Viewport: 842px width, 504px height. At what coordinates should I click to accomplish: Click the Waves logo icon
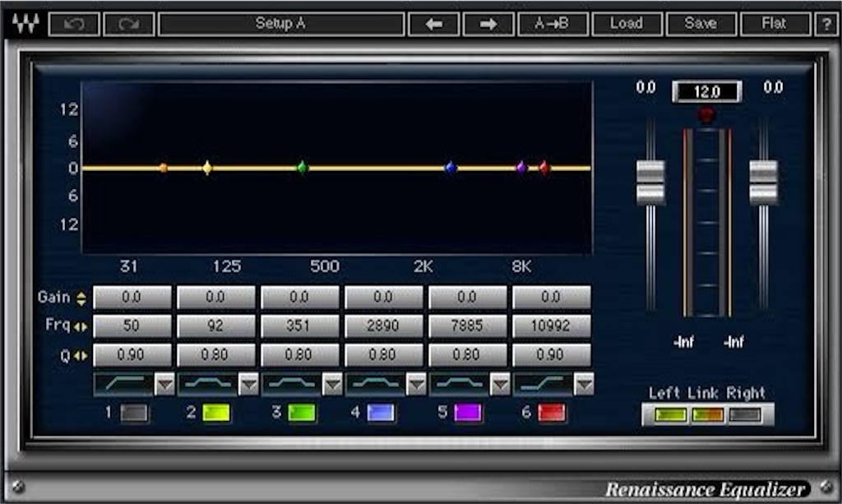click(x=25, y=24)
